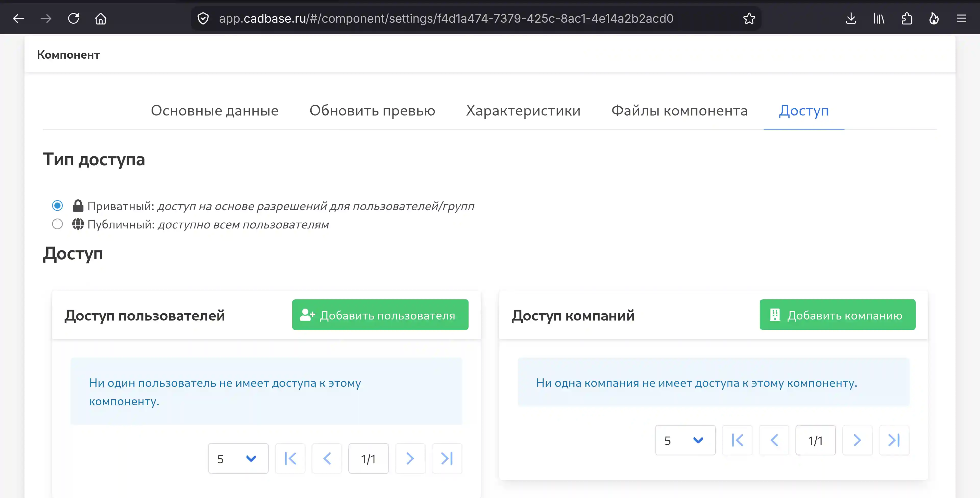Click the globe icon next to Публичный
980x498 pixels.
tap(78, 224)
